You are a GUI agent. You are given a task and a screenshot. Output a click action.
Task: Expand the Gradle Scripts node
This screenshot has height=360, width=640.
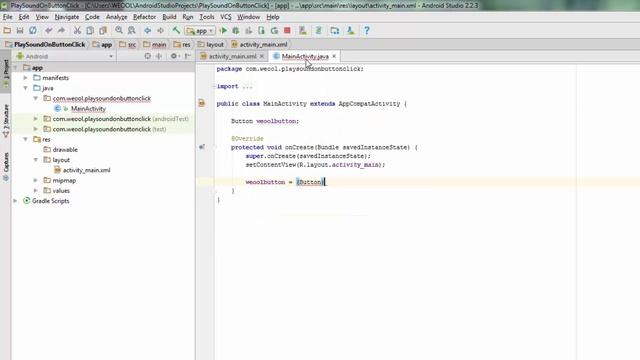[16, 201]
